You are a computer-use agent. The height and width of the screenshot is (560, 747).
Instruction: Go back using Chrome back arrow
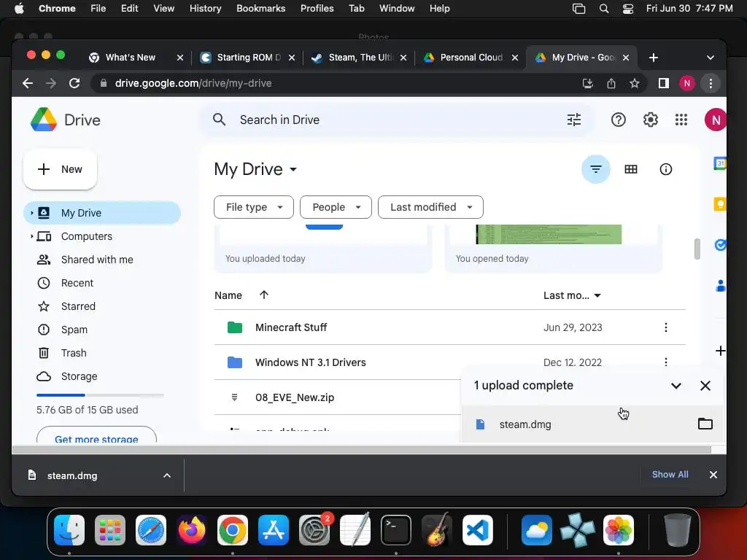(28, 83)
